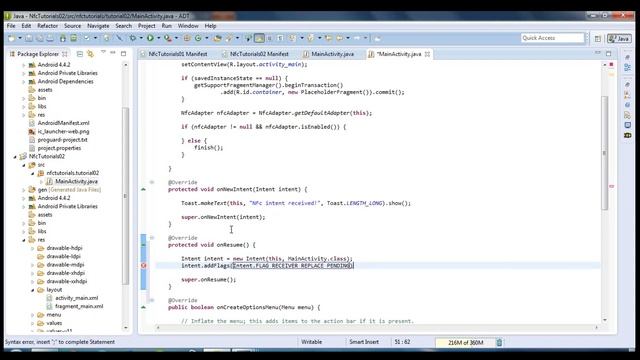The image size is (640, 360).
Task: Select the Package Explorer tab
Action: click(38, 54)
